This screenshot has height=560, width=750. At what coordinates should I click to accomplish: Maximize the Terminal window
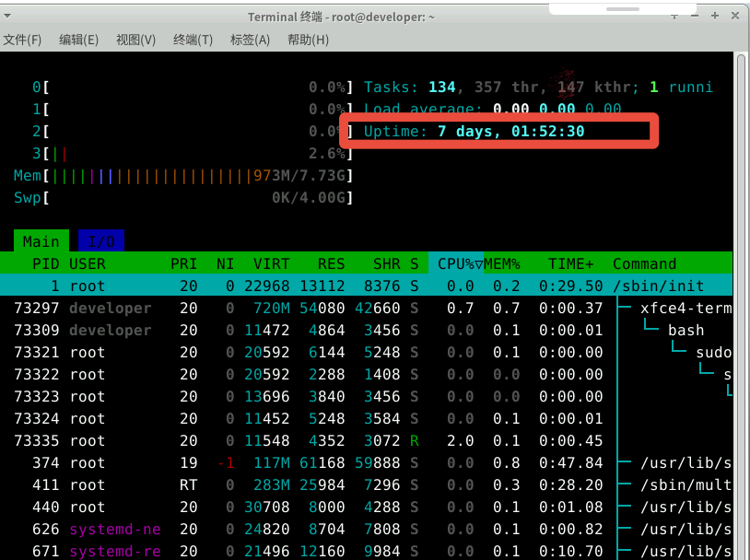[715, 17]
